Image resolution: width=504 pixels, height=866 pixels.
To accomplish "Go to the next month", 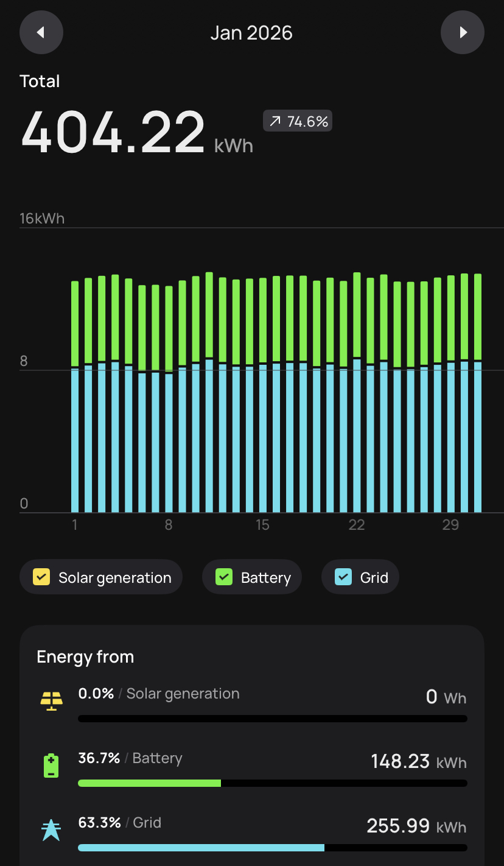I will coord(463,32).
